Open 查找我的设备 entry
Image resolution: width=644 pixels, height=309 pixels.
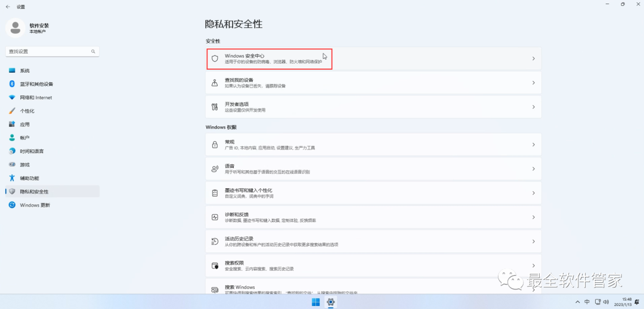point(373,83)
